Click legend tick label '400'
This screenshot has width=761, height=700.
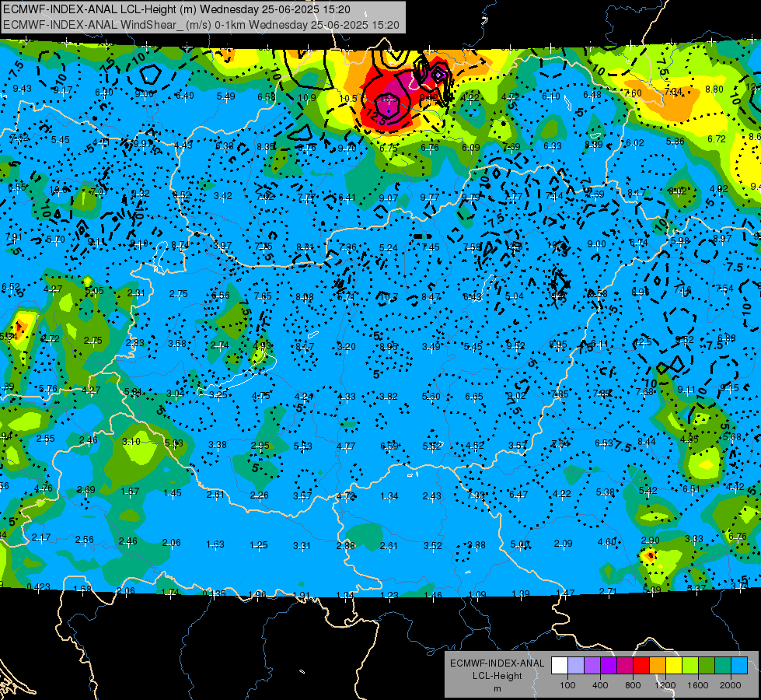click(x=600, y=685)
